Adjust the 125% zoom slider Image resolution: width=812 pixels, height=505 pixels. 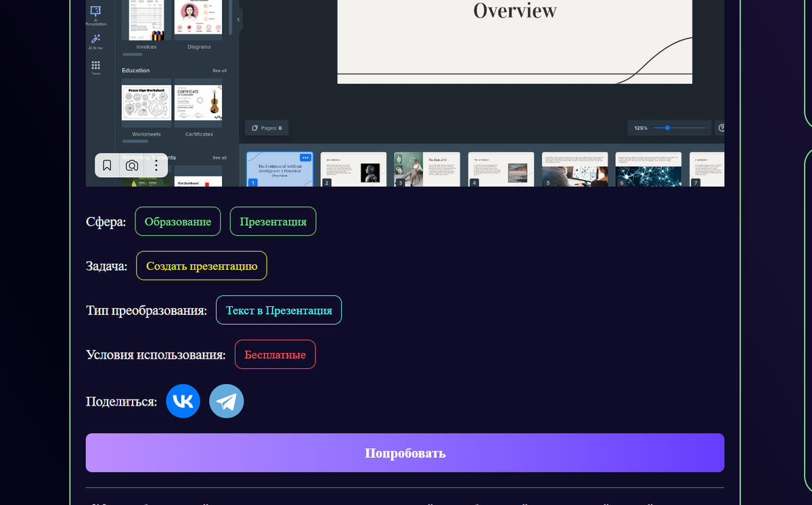(680, 128)
